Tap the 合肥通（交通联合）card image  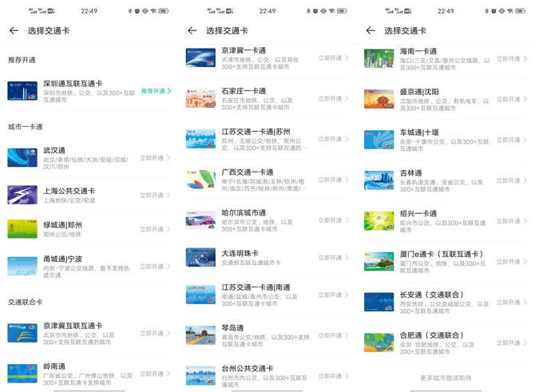pos(379,343)
